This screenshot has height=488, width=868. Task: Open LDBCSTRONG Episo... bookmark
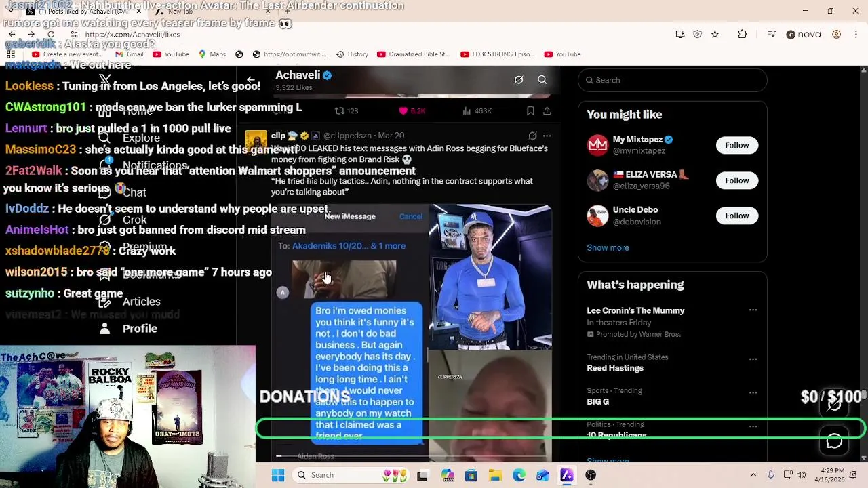[498, 54]
